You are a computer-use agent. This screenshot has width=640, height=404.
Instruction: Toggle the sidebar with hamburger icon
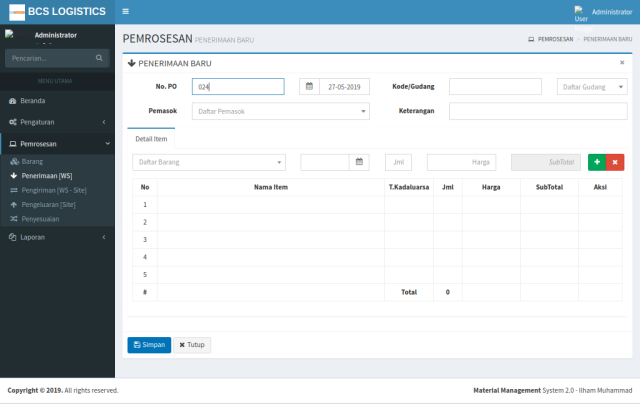click(x=125, y=11)
